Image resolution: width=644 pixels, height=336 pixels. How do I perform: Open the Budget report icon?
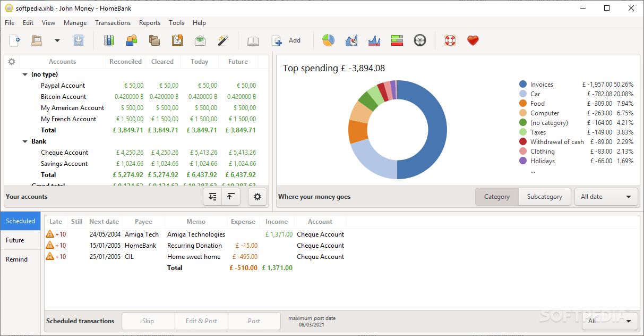click(x=397, y=40)
